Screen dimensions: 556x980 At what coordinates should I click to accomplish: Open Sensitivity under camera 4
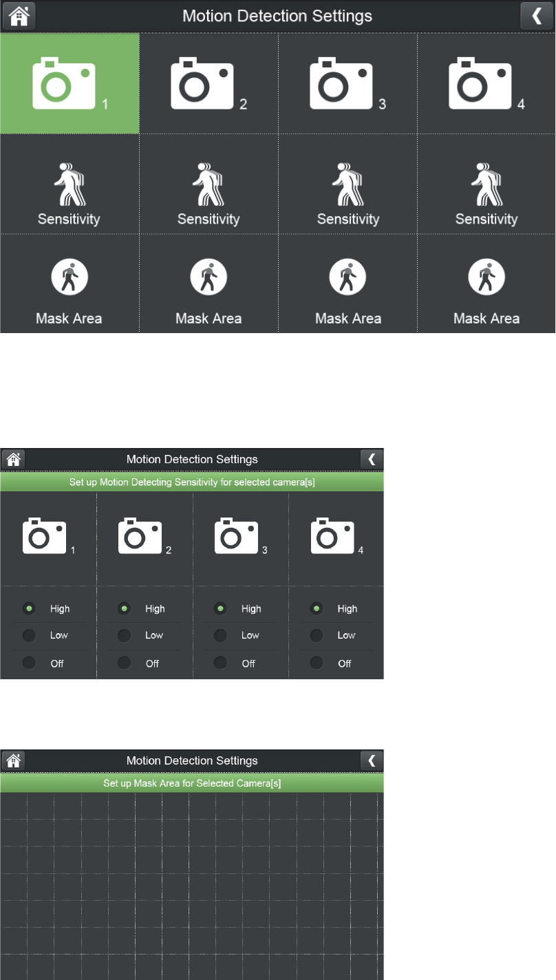tap(486, 184)
